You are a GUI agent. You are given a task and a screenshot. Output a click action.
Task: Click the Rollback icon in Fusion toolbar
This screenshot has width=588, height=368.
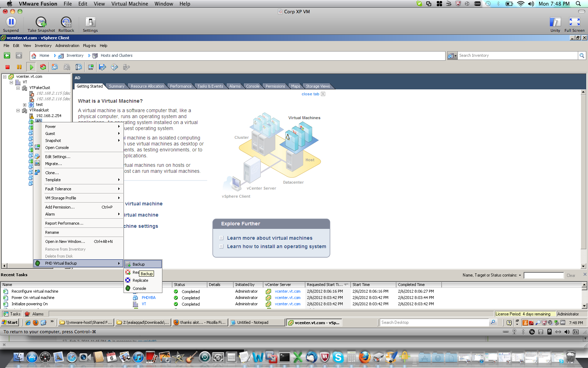tap(66, 22)
